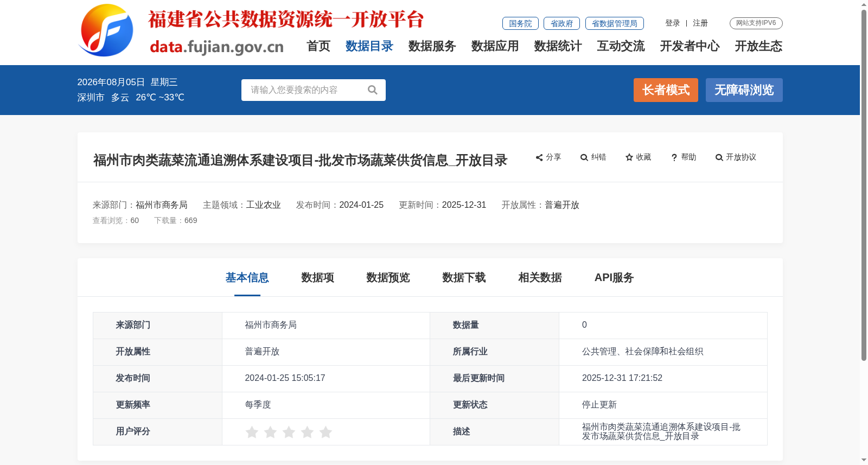
Task: Rate four stars in 用户评分
Action: (x=307, y=432)
